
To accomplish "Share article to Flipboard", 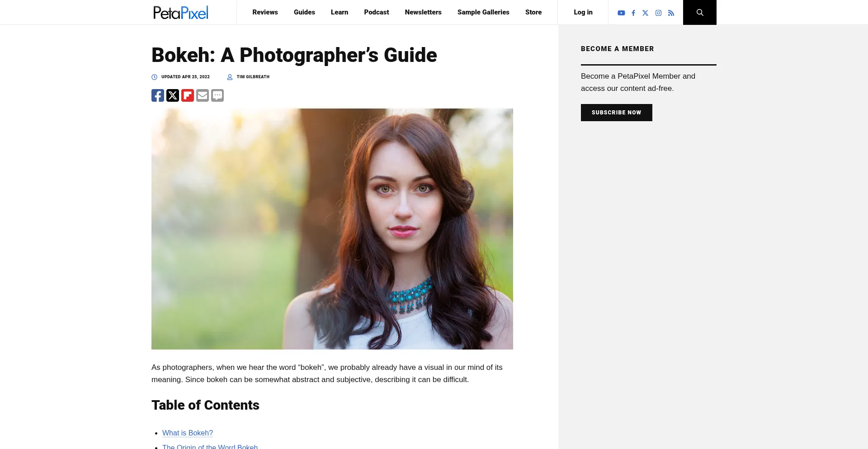I will [188, 95].
